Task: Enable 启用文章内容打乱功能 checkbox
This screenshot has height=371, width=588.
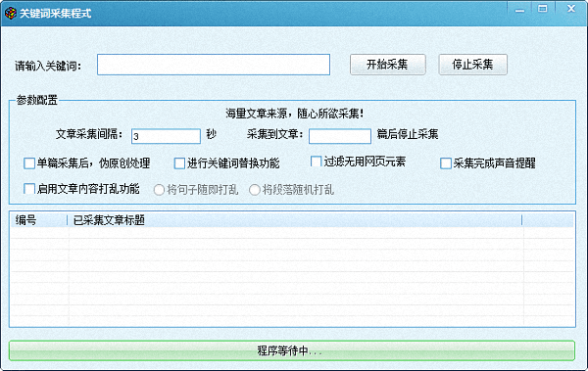Action: [x=29, y=189]
